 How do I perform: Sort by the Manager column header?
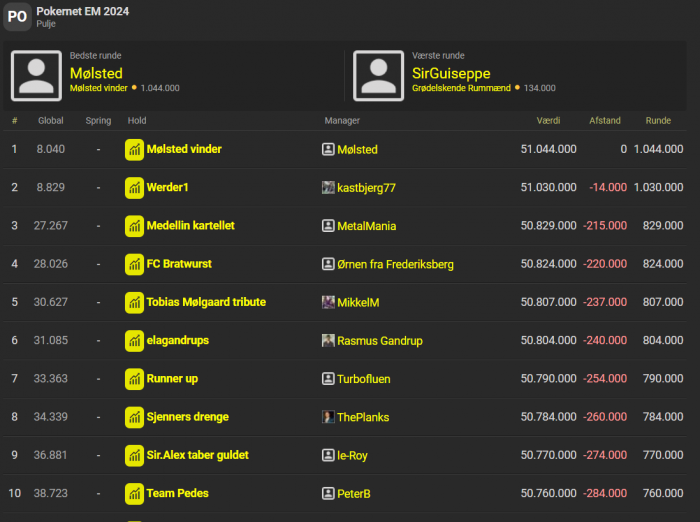coord(342,121)
